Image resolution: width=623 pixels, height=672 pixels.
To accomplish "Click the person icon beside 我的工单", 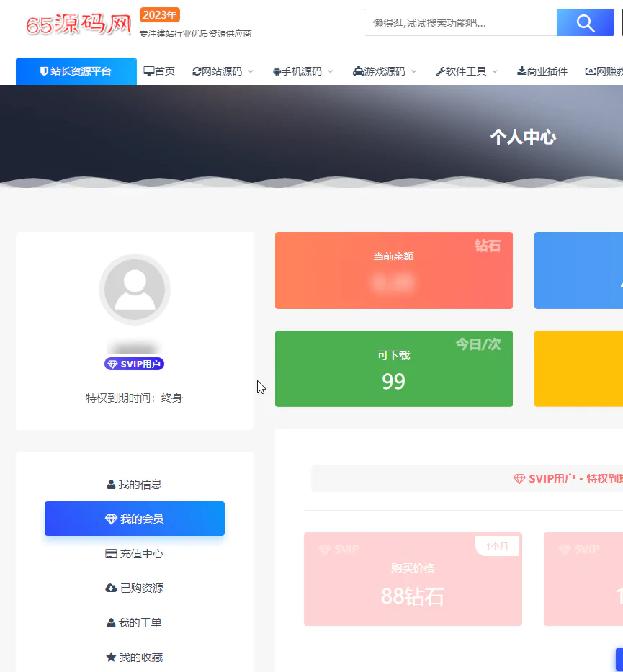I will coord(111,623).
